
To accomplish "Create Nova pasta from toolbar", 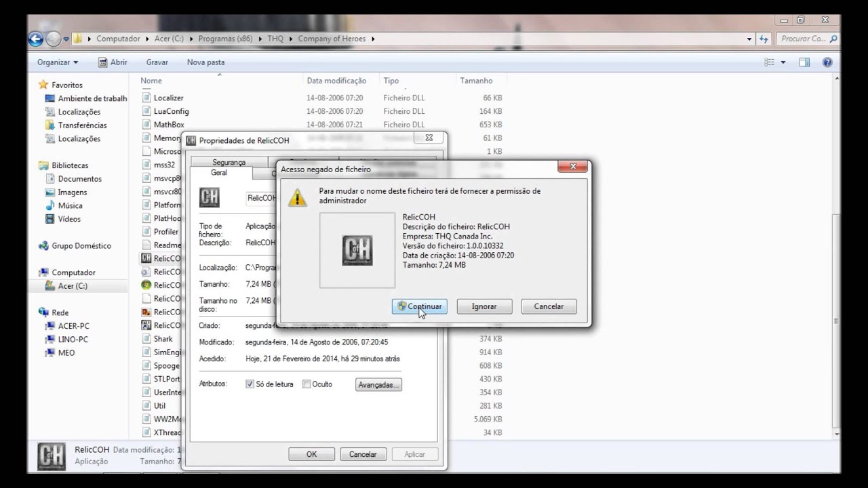I will coord(205,62).
